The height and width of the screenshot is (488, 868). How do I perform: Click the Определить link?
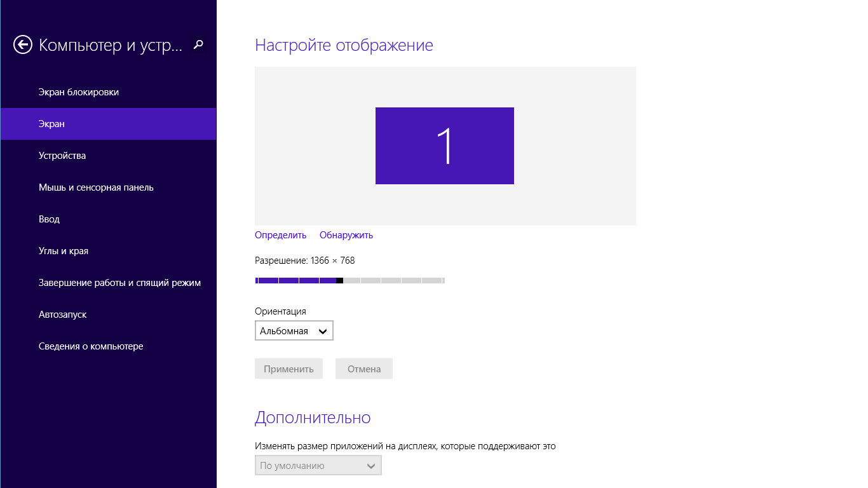tap(280, 235)
